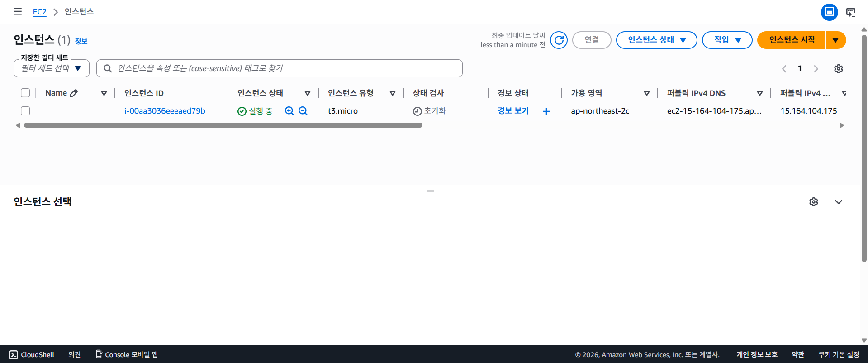Go to the next page arrow
Viewport: 868px width, 363px height.
tap(816, 69)
